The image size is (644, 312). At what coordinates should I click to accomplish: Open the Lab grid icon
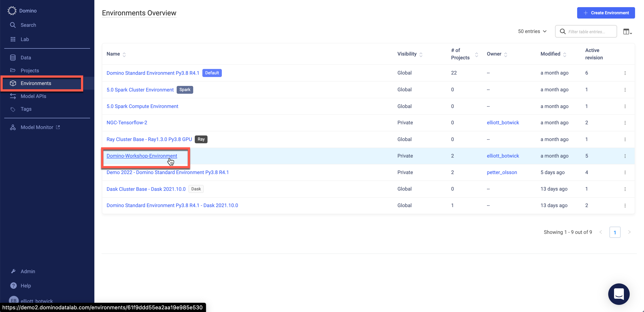(13, 39)
